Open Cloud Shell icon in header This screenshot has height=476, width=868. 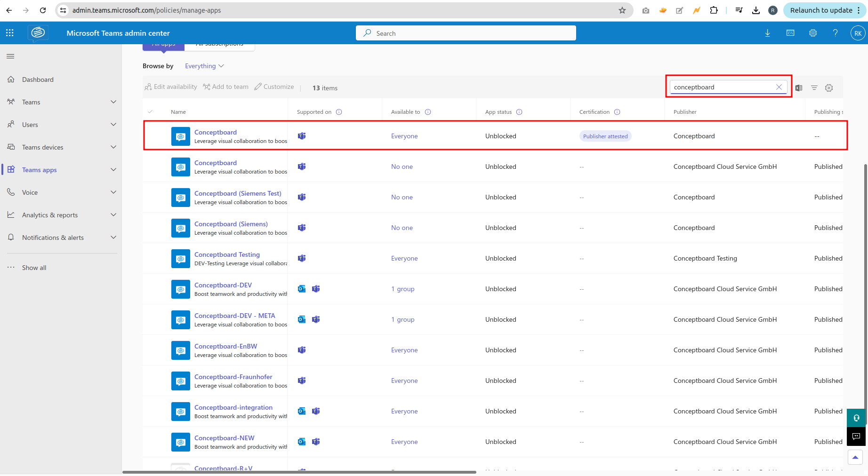790,33
